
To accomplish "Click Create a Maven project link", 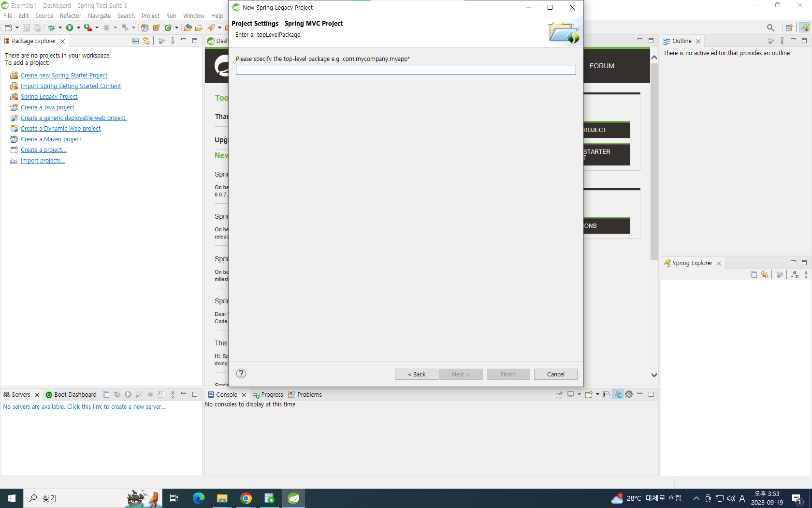I will tap(51, 139).
